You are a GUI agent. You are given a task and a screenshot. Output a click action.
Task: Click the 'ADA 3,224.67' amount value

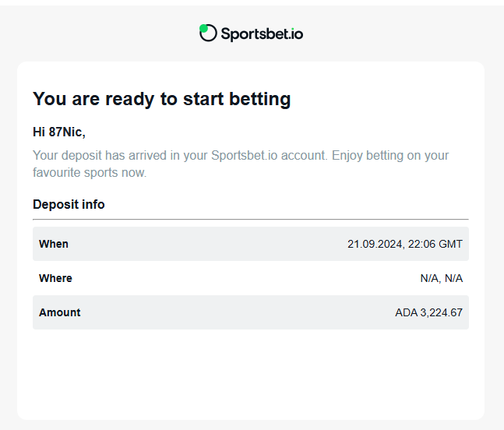pyautogui.click(x=428, y=312)
